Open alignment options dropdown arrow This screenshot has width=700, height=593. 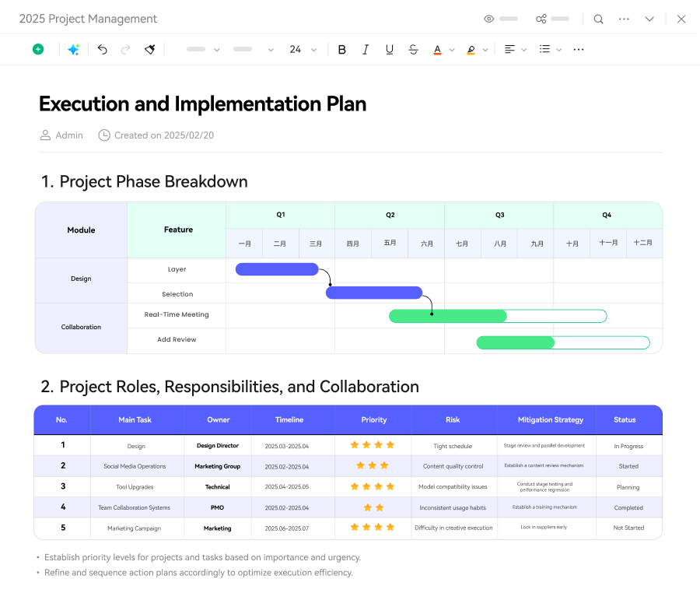coord(524,50)
